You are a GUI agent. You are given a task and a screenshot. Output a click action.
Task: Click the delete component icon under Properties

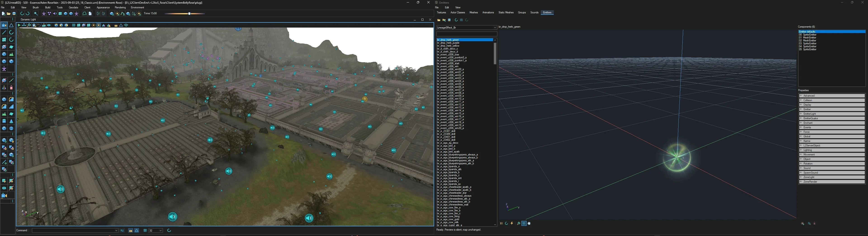coord(814,223)
